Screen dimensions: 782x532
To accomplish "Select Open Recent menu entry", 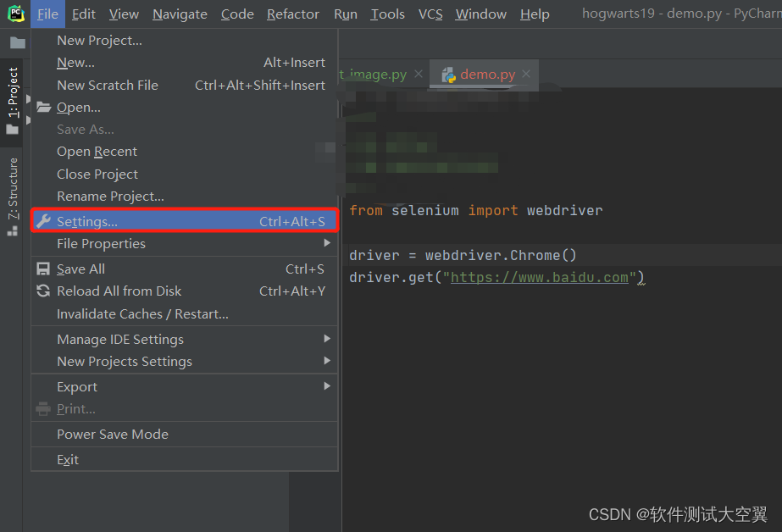I will click(185, 151).
